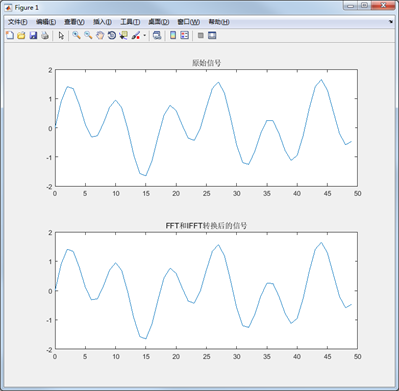The image size is (399, 391).
Task: Open the 查看(V) menu
Action: [x=74, y=22]
